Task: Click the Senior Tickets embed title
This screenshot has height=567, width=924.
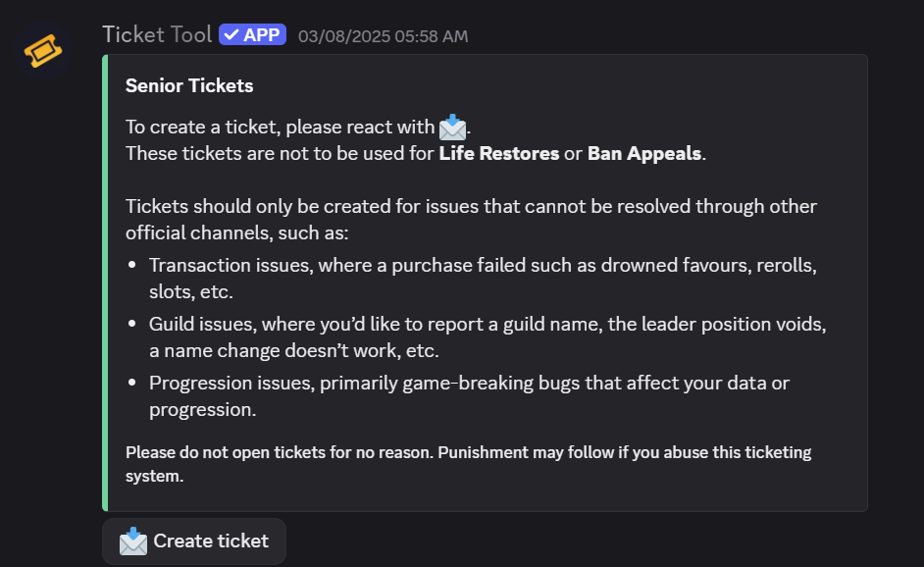Action: pos(189,85)
